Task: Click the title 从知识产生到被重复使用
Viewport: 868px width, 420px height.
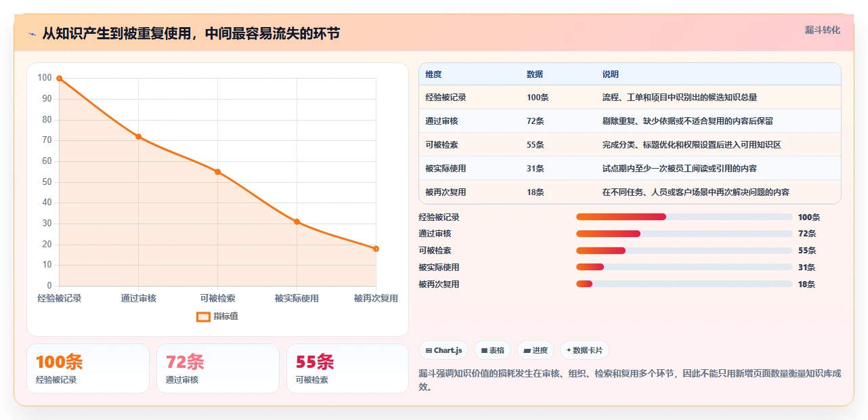Action: click(191, 34)
